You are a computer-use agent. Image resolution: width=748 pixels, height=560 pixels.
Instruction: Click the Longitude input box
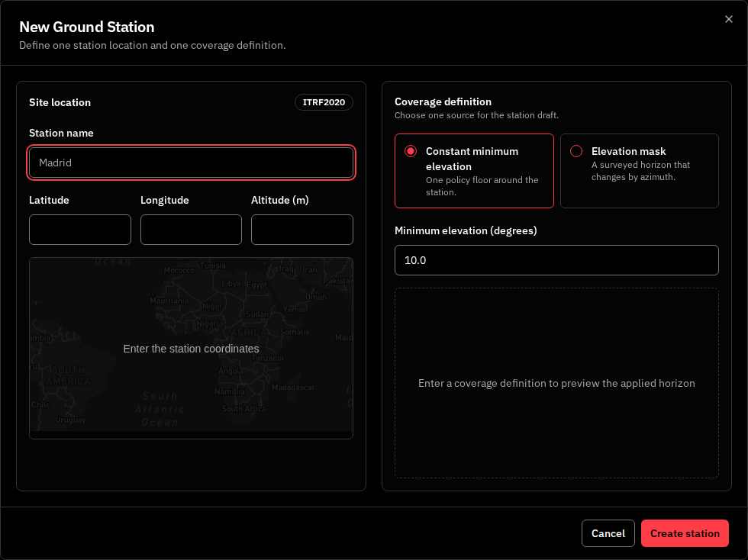[x=191, y=230]
